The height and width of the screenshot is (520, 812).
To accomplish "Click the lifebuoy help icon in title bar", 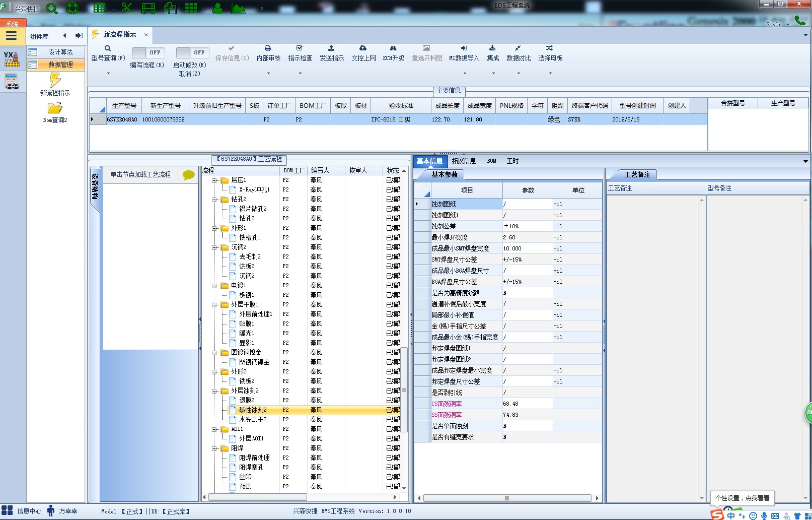I will click(72, 8).
